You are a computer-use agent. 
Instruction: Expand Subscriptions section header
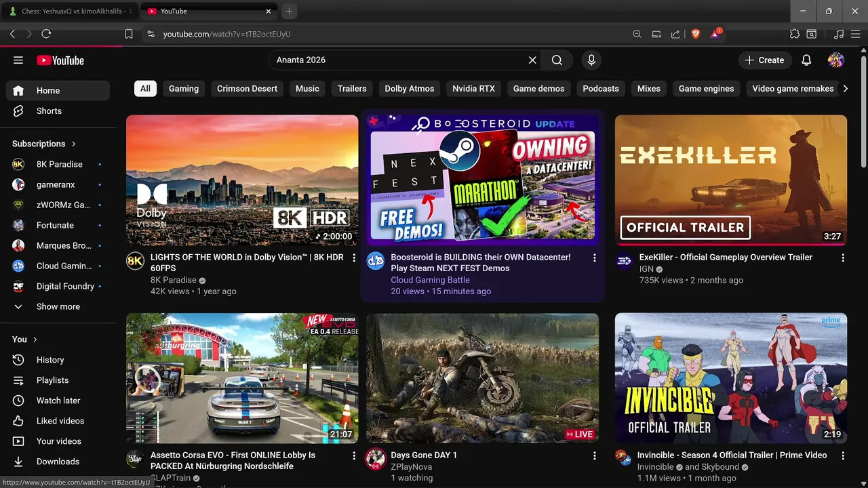pos(44,144)
